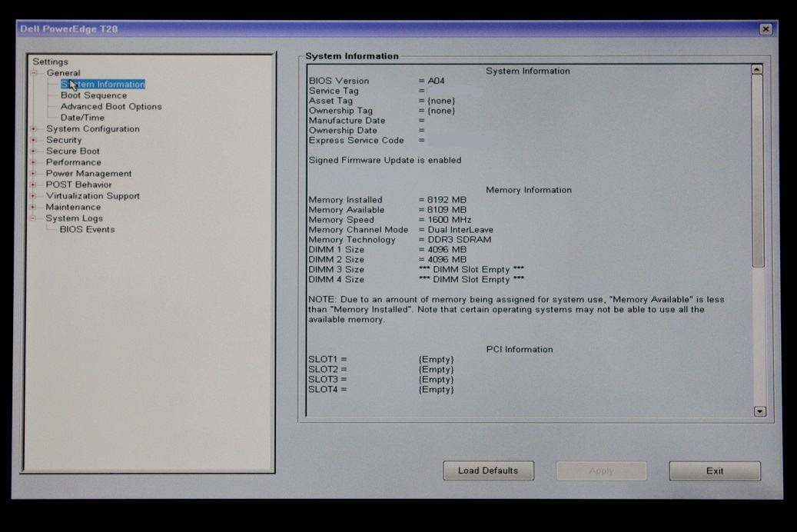Click the Memory Information heading
The height and width of the screenshot is (532, 797).
click(x=529, y=190)
